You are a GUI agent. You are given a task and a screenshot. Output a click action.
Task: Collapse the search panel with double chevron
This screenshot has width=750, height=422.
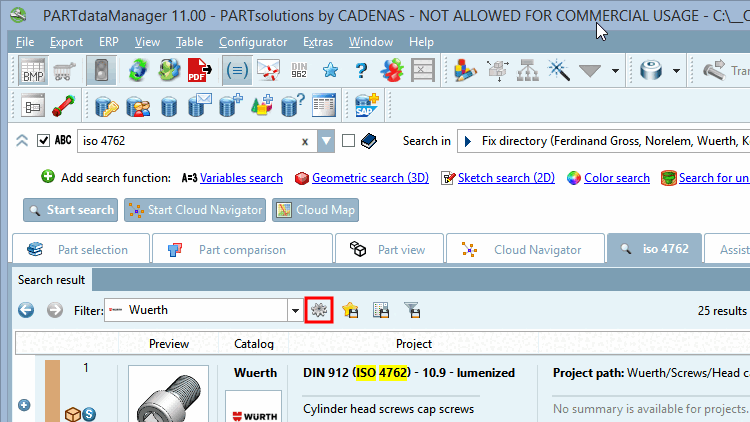(22, 141)
